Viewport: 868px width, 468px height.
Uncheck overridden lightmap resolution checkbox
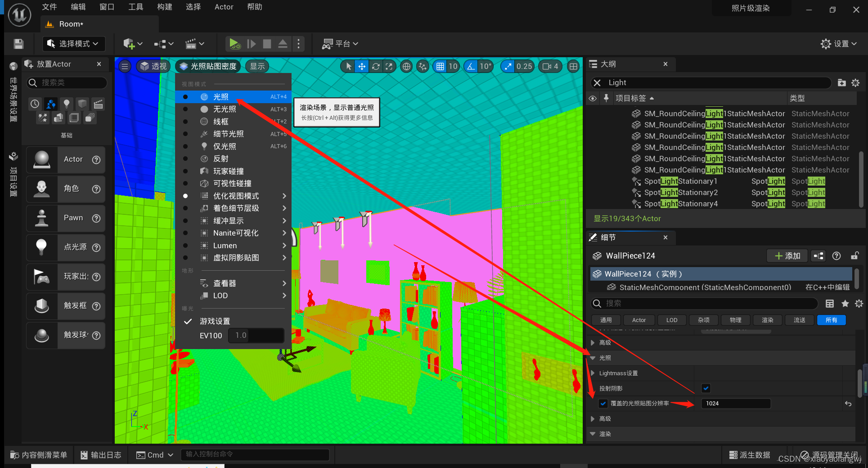603,404
